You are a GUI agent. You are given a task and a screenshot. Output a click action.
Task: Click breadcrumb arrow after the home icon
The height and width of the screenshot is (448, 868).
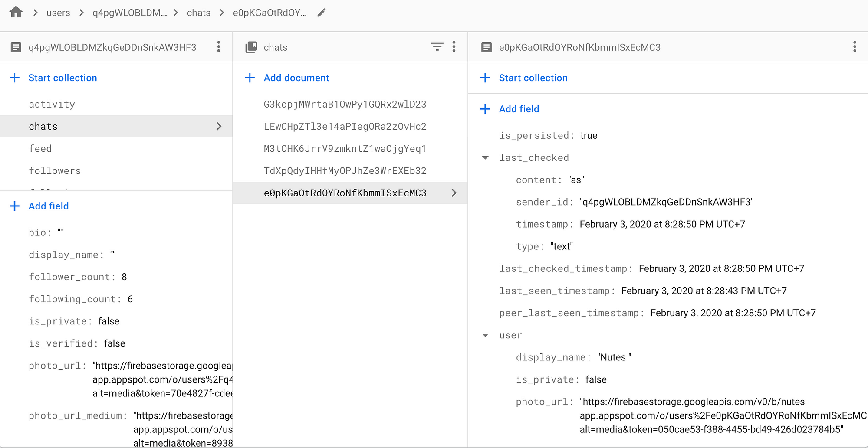click(35, 13)
